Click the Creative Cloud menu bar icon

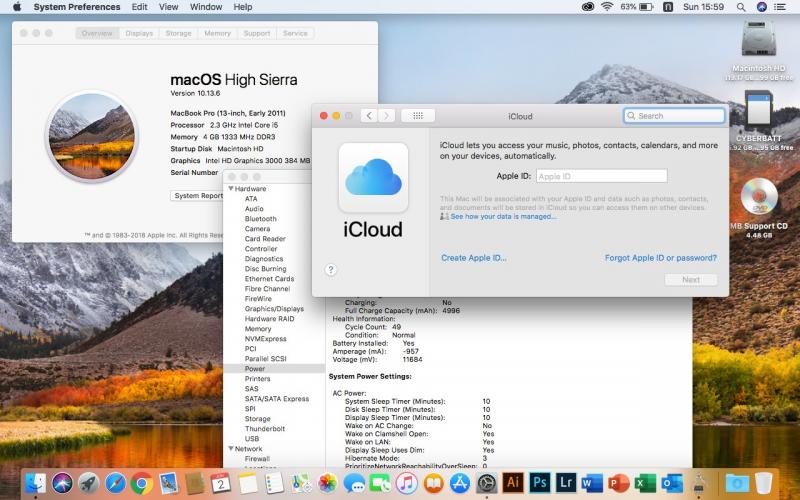(x=588, y=7)
